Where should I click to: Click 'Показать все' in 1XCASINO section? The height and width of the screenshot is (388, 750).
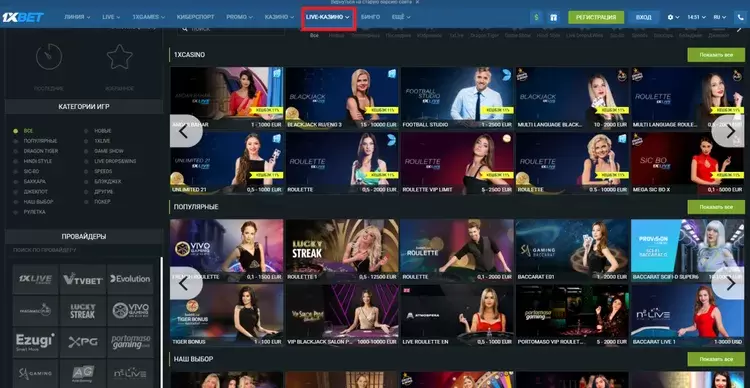point(716,55)
